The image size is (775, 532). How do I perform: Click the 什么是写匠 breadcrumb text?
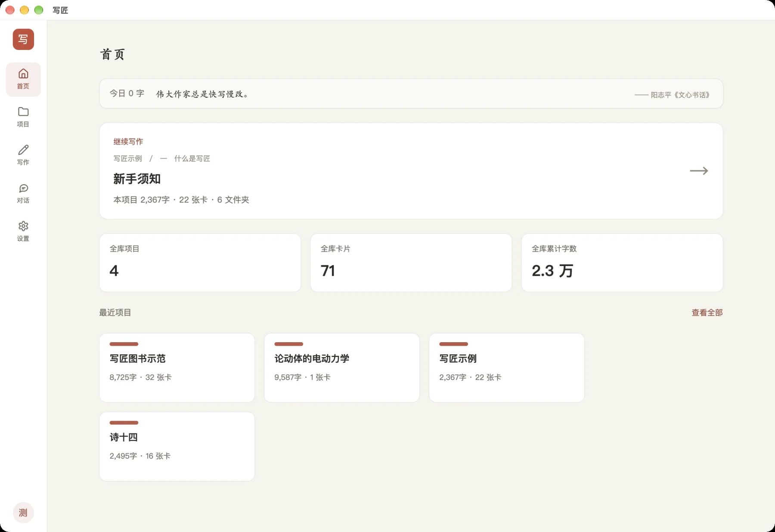(x=192, y=158)
